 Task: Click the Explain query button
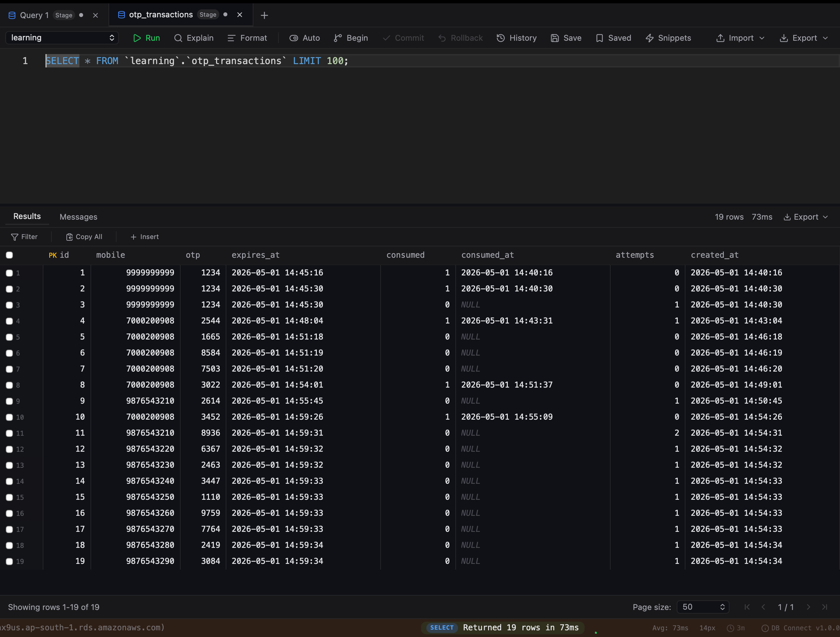[x=194, y=38]
